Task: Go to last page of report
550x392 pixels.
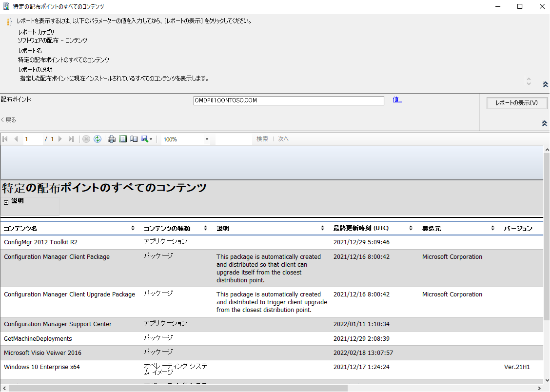Action: 71,139
